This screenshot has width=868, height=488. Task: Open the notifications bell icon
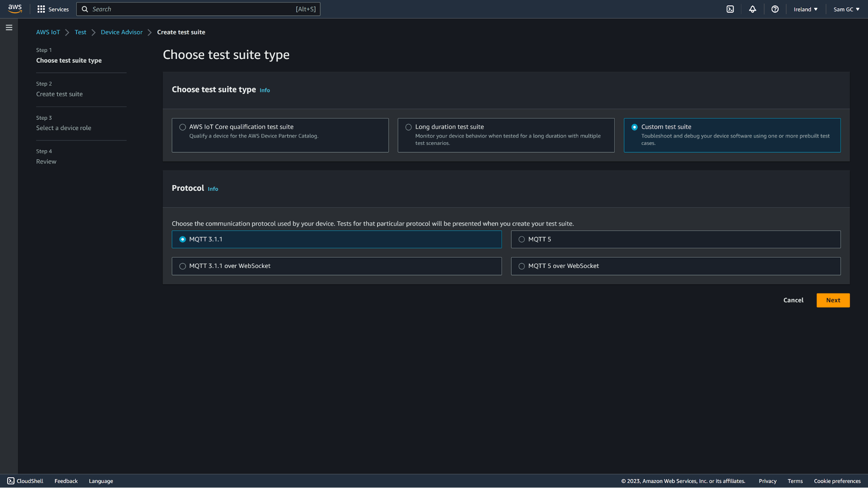coord(752,9)
